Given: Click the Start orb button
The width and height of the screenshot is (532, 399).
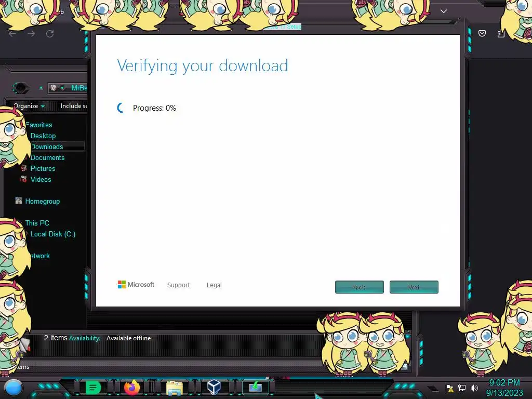Looking at the screenshot, I should (14, 388).
